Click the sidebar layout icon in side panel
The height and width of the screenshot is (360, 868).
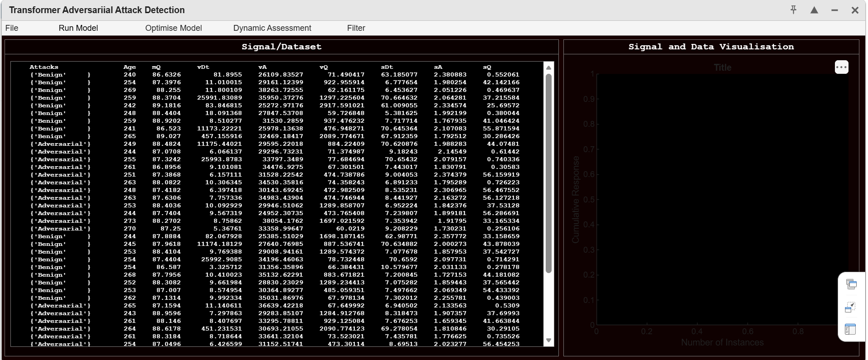pos(851,329)
